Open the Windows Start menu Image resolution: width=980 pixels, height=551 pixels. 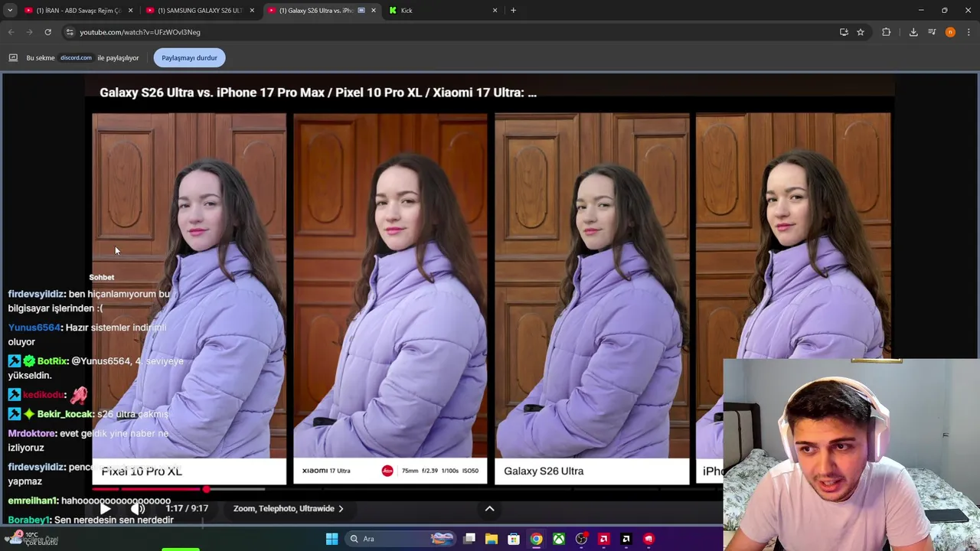click(x=332, y=539)
